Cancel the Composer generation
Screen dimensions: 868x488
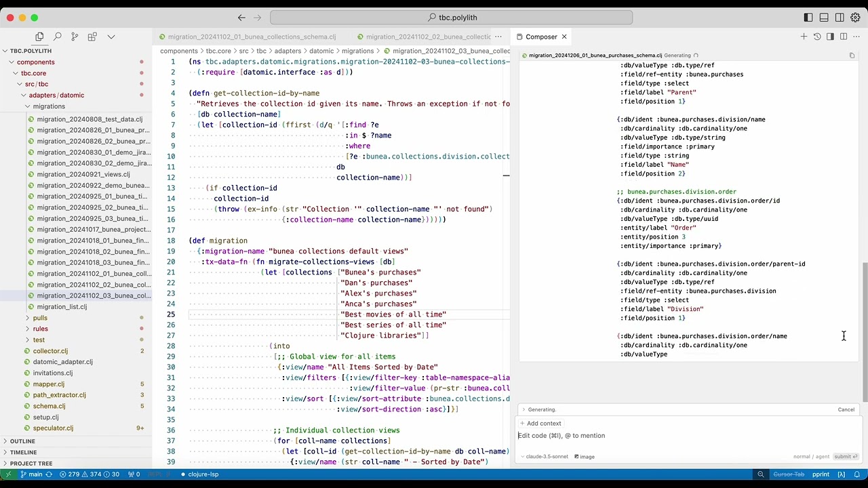click(x=846, y=409)
